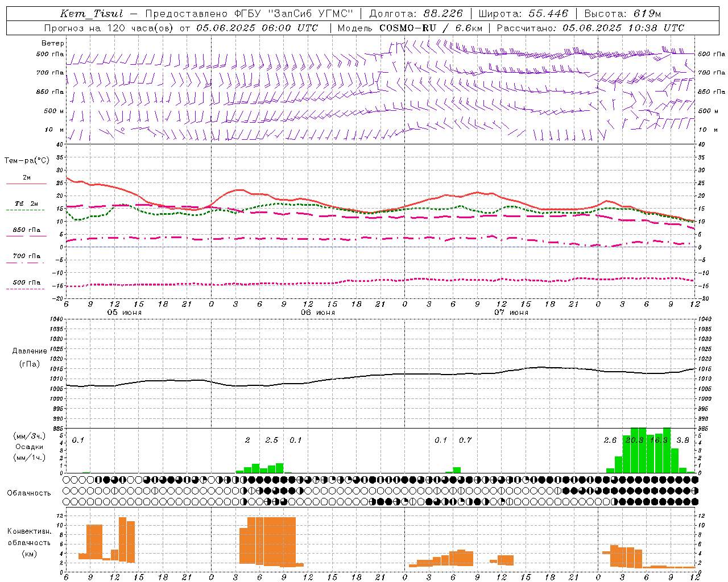The width and height of the screenshot is (728, 582).
Task: Click the Тем-ра(°C) temperature panel label
Action: 27,161
